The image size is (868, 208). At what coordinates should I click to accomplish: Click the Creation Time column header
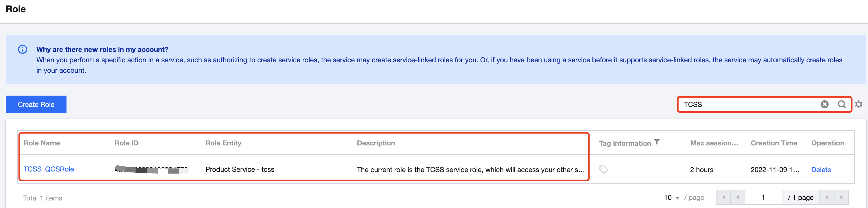(x=774, y=143)
